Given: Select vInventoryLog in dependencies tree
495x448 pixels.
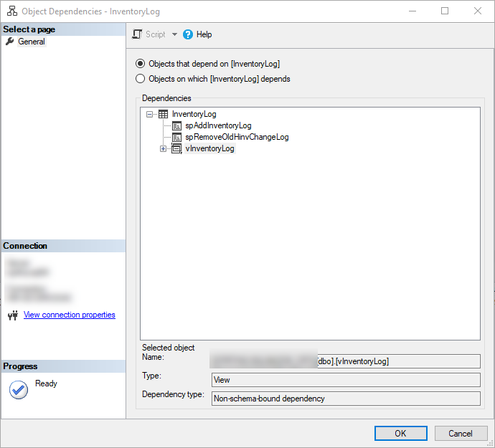Looking at the screenshot, I should [x=210, y=148].
